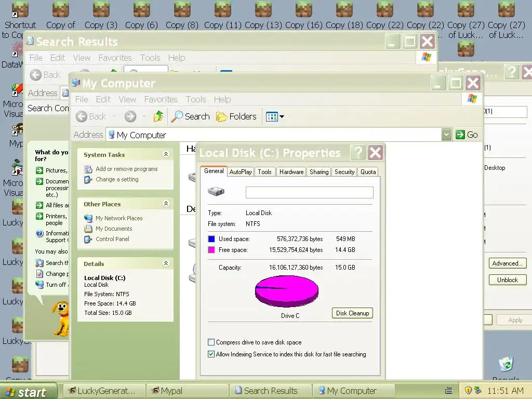Select the Copy (8) desktop icon

pyautogui.click(x=182, y=15)
